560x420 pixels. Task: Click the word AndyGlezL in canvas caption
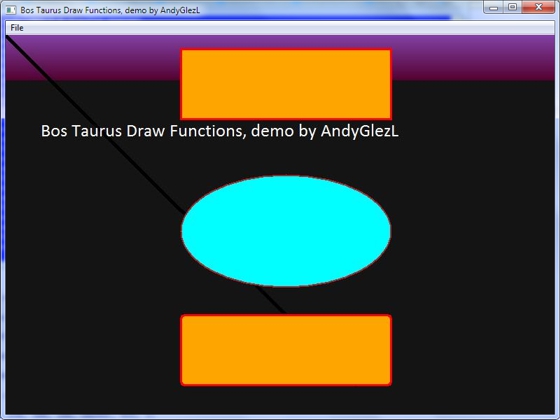[x=360, y=131]
